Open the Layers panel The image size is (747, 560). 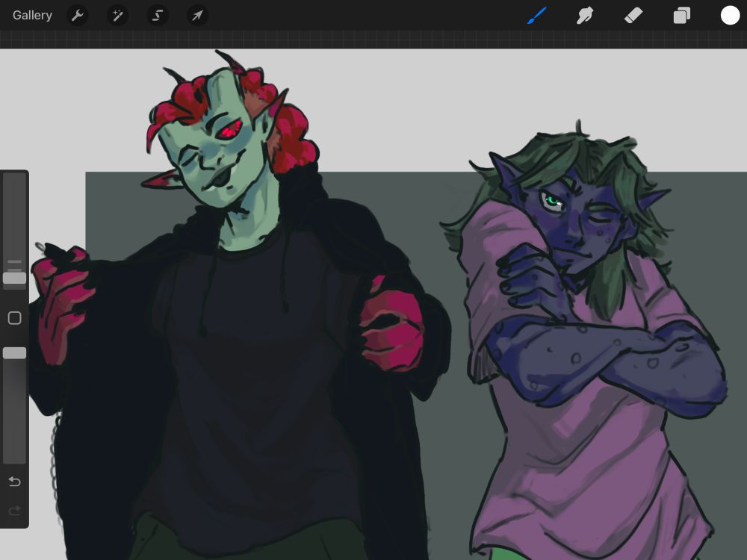681,15
